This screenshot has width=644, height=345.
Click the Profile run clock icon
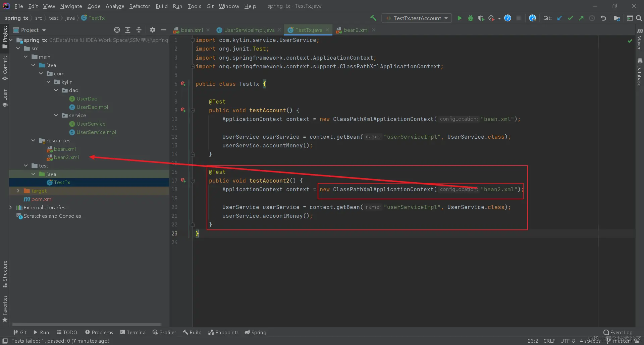491,18
